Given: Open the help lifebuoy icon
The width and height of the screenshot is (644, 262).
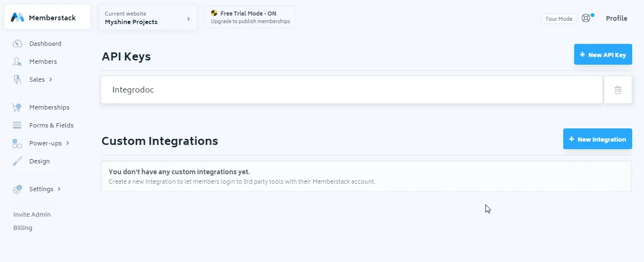Looking at the screenshot, I should click(586, 18).
